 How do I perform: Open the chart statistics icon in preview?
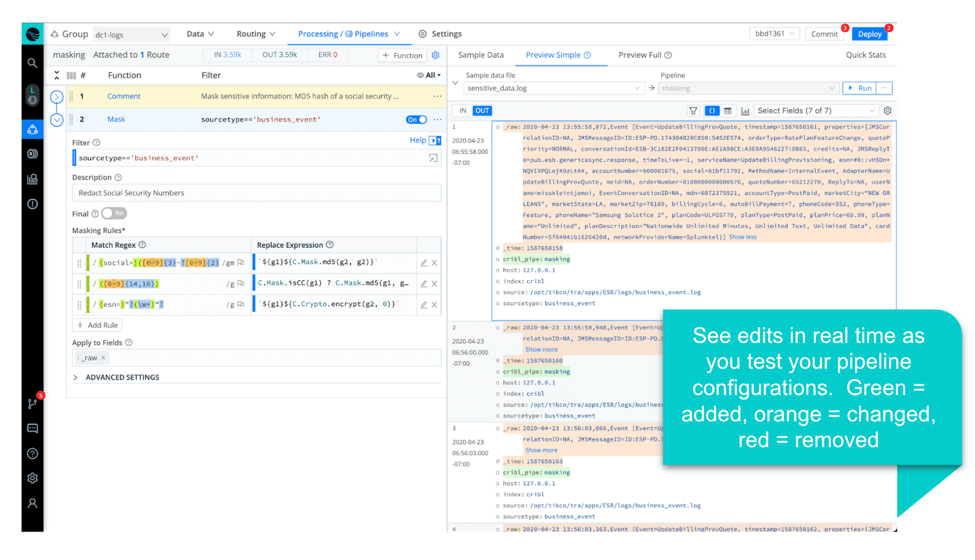745,111
